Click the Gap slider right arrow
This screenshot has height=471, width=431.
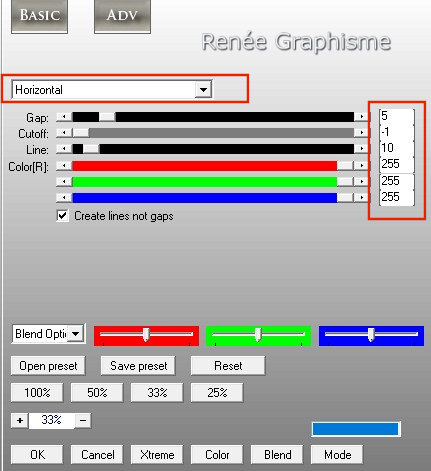coord(361,117)
